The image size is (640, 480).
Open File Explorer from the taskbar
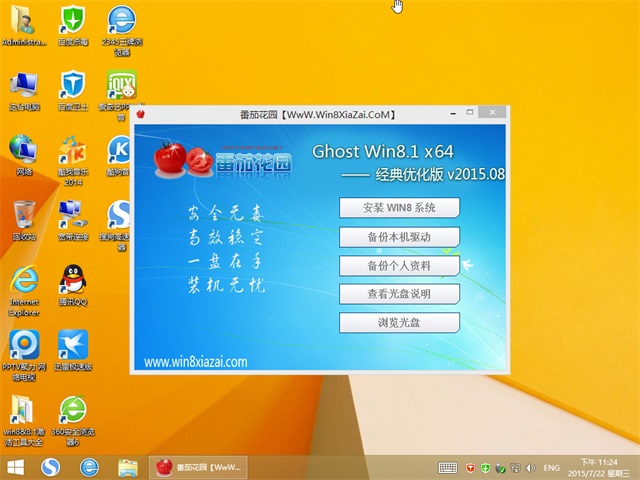tap(127, 467)
